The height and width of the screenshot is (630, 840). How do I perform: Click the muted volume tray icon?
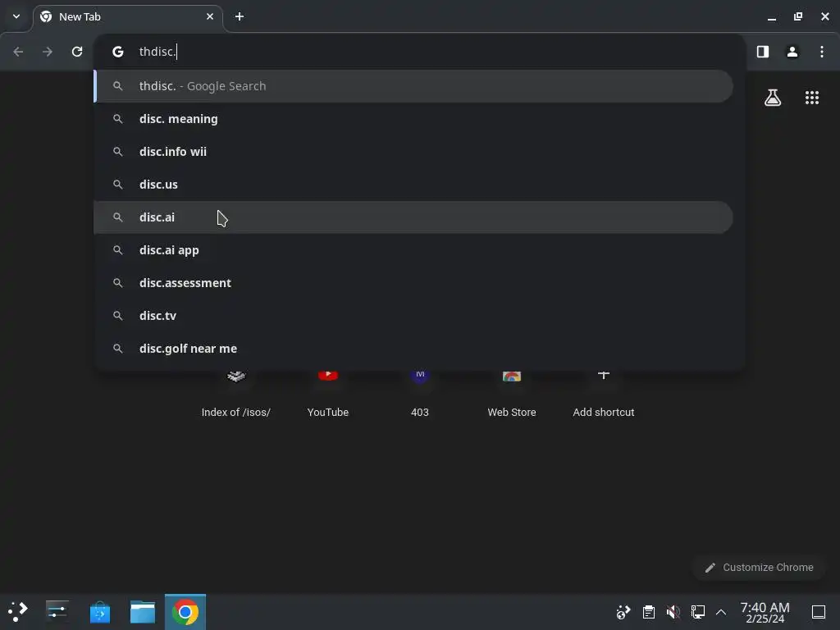[673, 612]
